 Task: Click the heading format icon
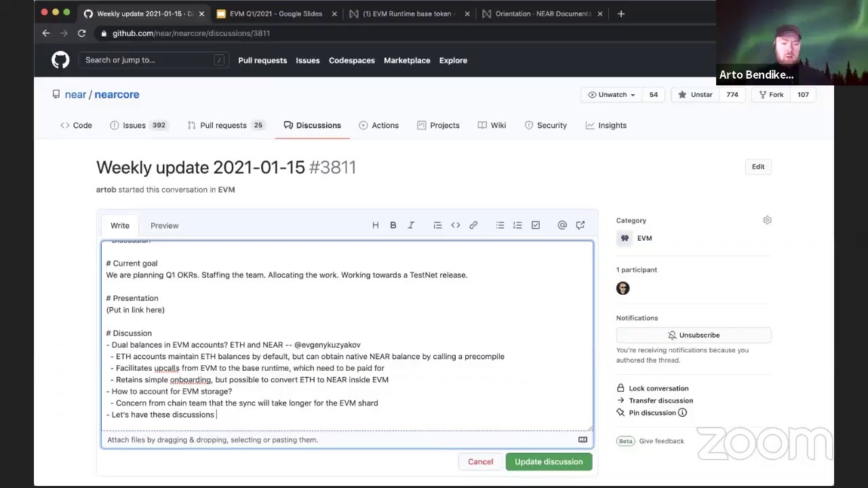(375, 225)
